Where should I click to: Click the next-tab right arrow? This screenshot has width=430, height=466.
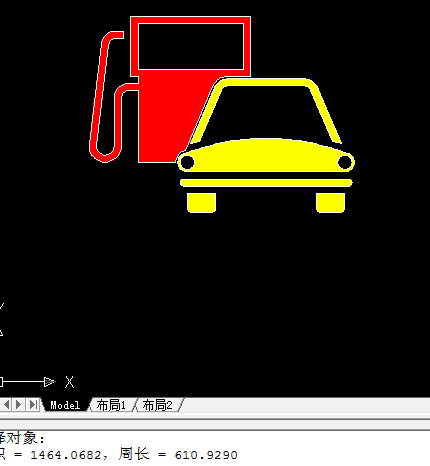(18, 405)
